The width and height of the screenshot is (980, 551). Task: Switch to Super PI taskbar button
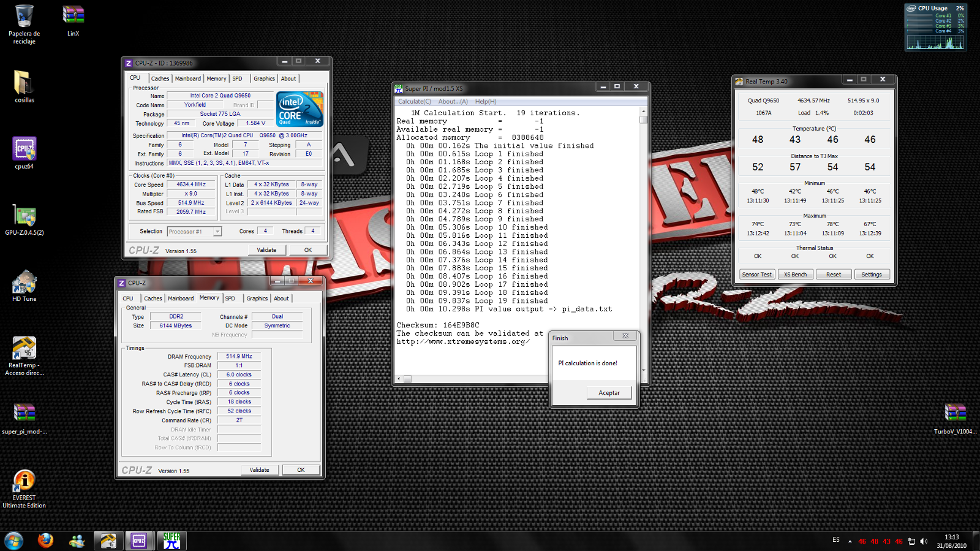pyautogui.click(x=171, y=541)
